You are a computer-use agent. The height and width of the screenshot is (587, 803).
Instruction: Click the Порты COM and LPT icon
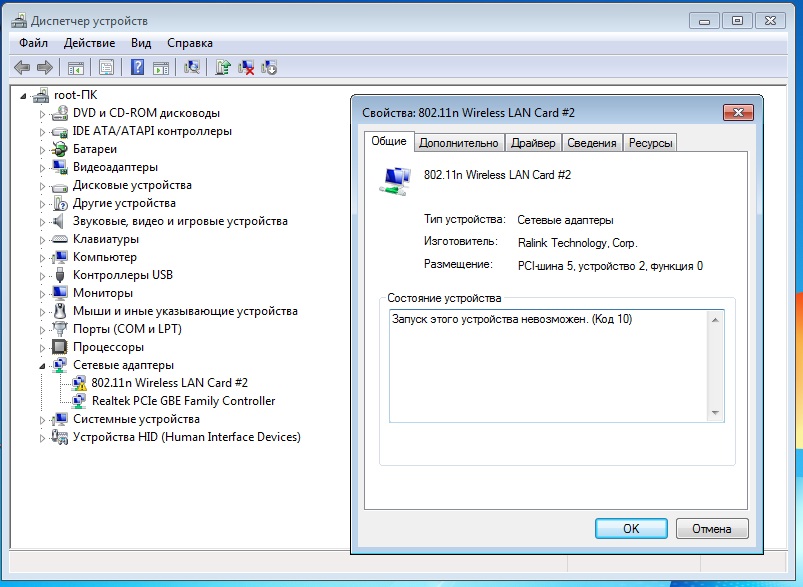tap(60, 328)
